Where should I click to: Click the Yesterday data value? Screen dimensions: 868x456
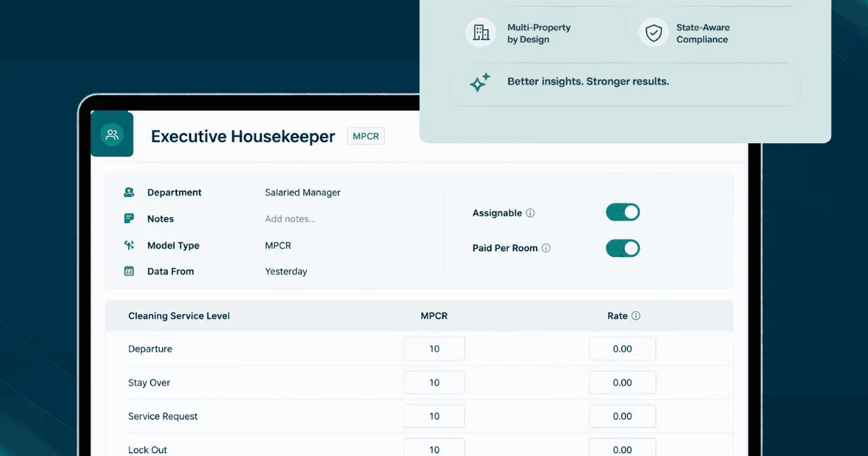click(286, 271)
